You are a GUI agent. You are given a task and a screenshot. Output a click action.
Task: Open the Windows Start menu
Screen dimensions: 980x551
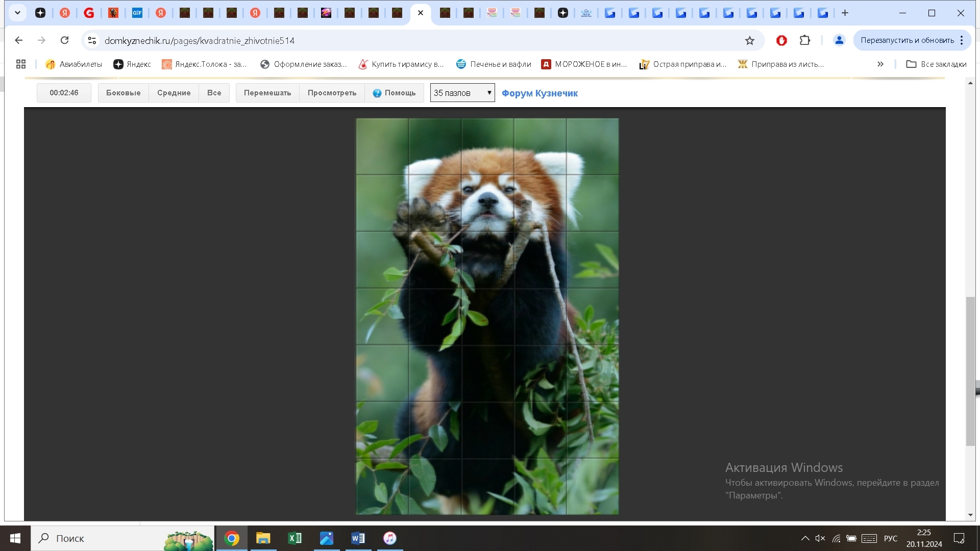[x=15, y=538]
